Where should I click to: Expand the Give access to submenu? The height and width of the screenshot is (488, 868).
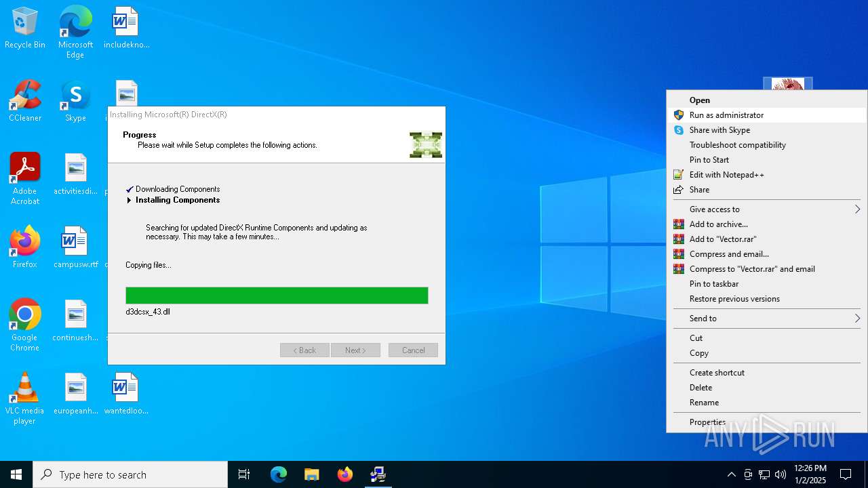tap(767, 209)
